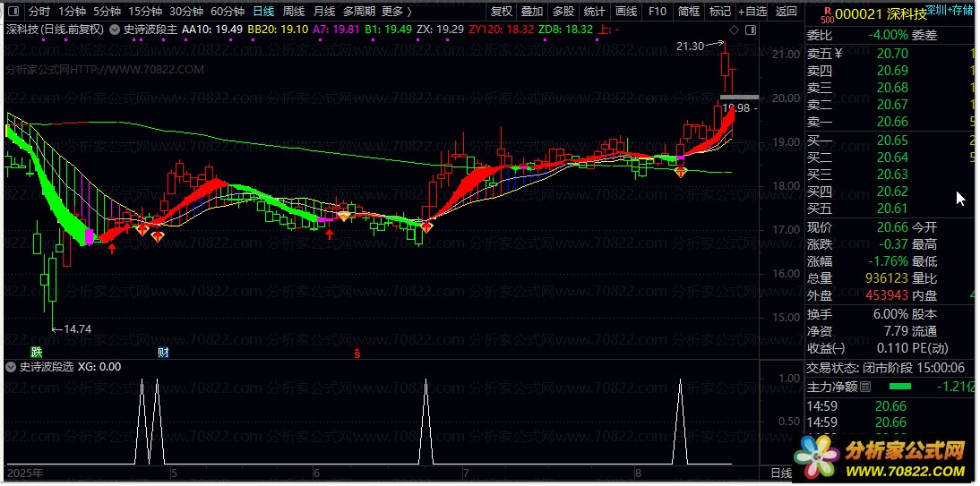Add stock via +自选 button
The height and width of the screenshot is (486, 980).
(x=752, y=11)
